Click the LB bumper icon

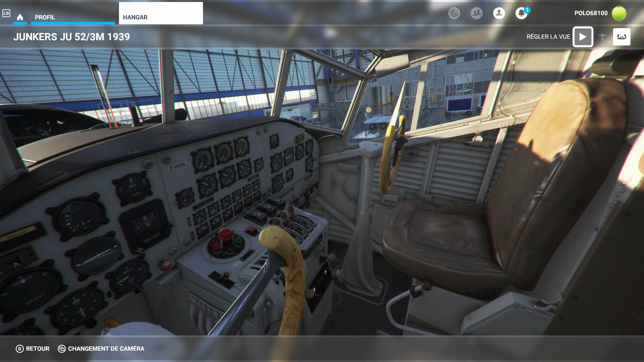click(6, 13)
